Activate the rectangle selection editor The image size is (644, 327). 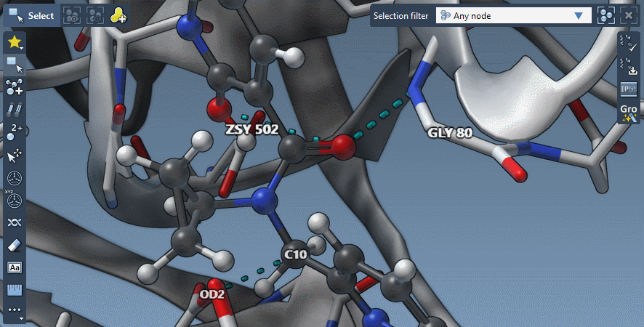(x=15, y=65)
